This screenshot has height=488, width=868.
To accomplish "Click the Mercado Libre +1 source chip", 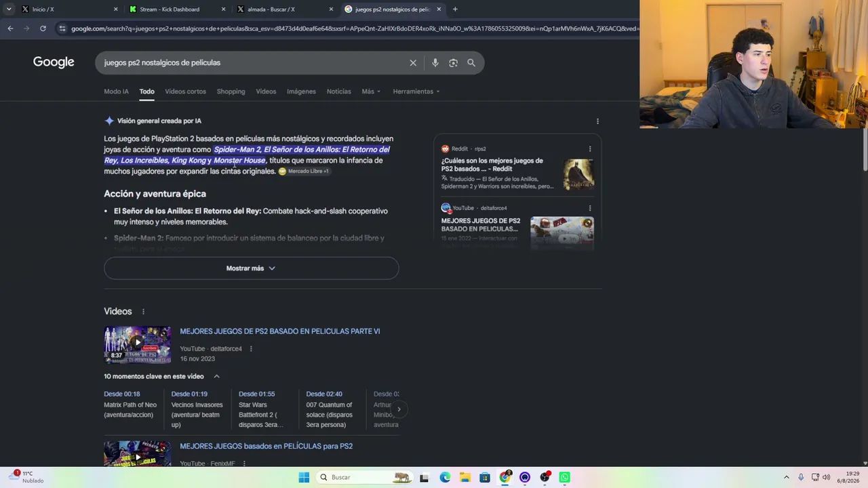I will tap(304, 171).
